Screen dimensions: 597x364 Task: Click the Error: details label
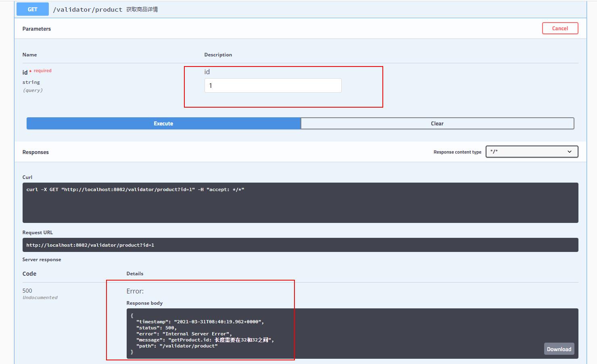[x=135, y=291]
